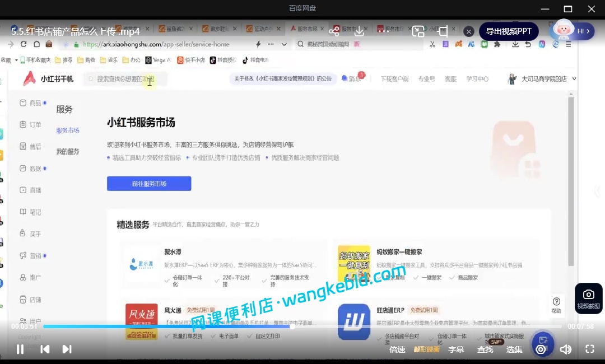
Task: Click the scissors screenshot icon in browser toolbar
Action: [x=432, y=44]
